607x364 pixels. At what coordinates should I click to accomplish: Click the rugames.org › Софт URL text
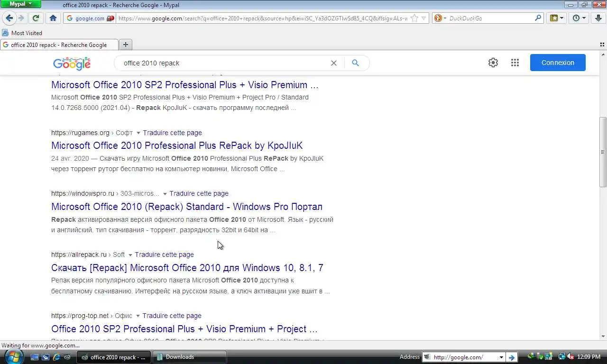[x=92, y=133]
